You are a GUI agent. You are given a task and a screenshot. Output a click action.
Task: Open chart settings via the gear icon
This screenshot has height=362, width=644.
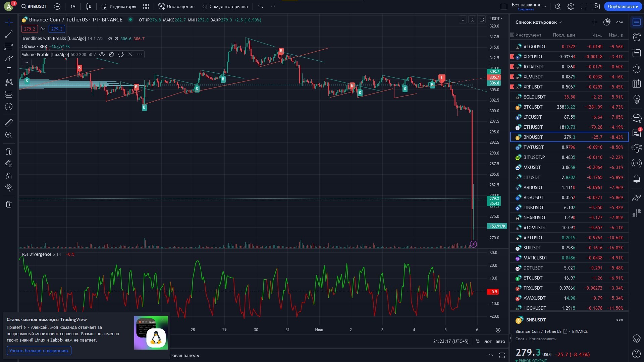click(x=571, y=6)
